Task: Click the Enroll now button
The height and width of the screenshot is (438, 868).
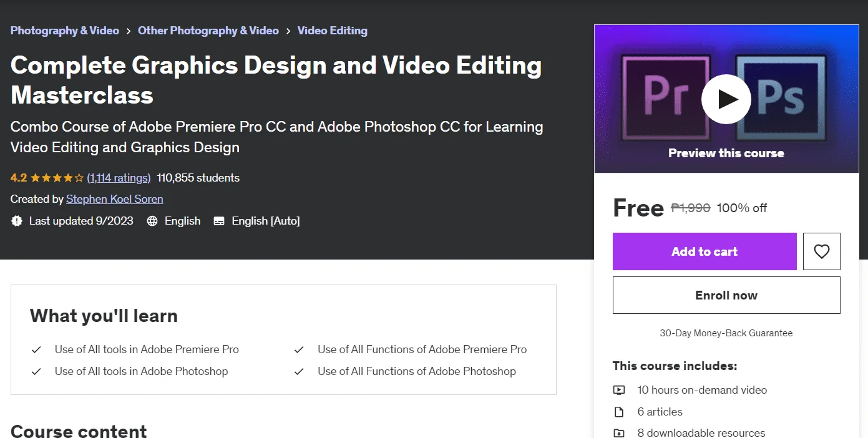Action: point(726,295)
